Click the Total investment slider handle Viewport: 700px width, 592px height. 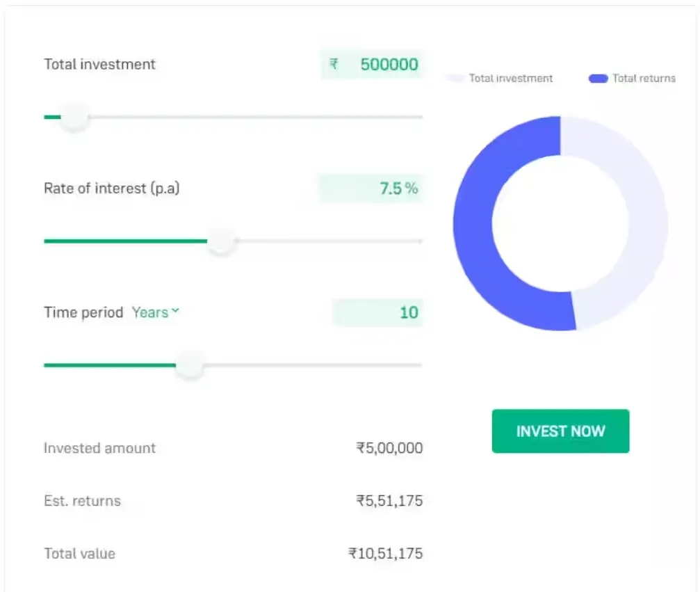[x=74, y=117]
